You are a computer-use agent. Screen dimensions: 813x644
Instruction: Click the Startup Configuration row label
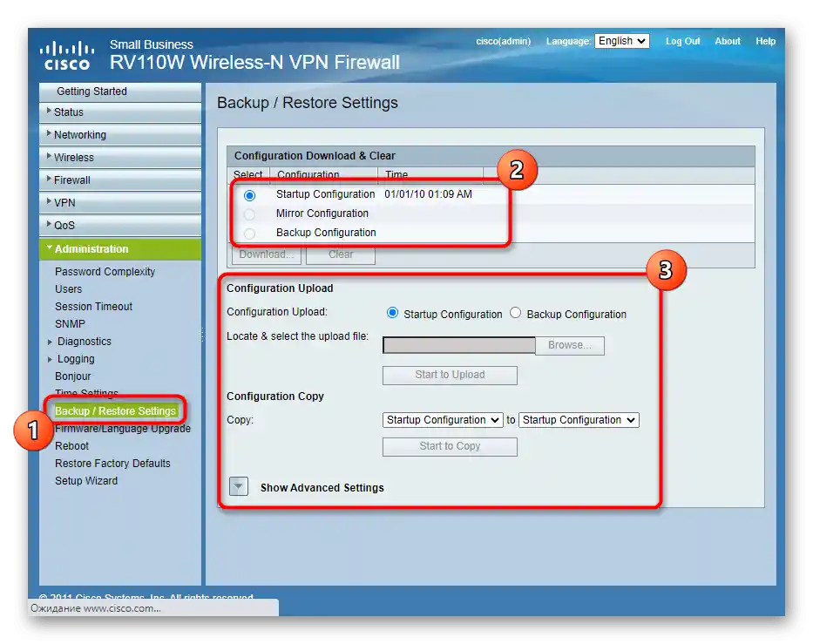point(325,194)
